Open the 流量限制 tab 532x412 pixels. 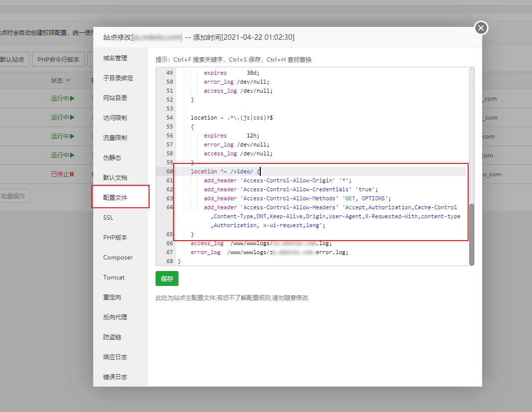(115, 138)
